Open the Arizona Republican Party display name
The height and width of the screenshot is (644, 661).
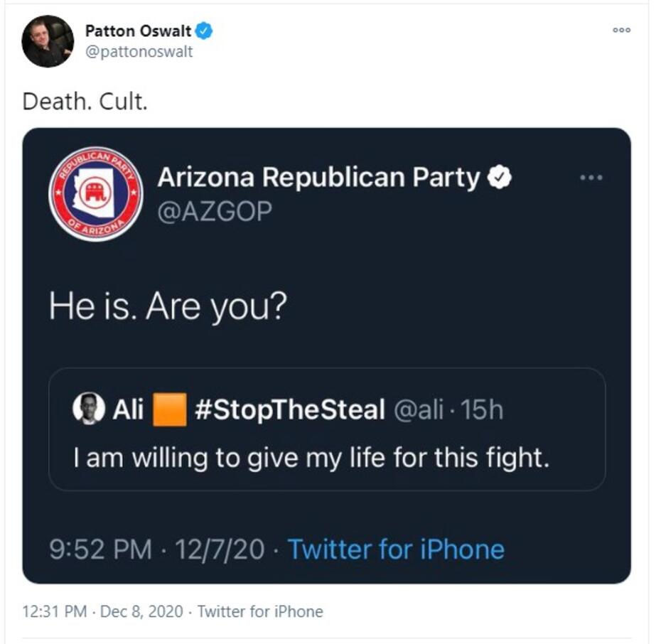tap(318, 178)
